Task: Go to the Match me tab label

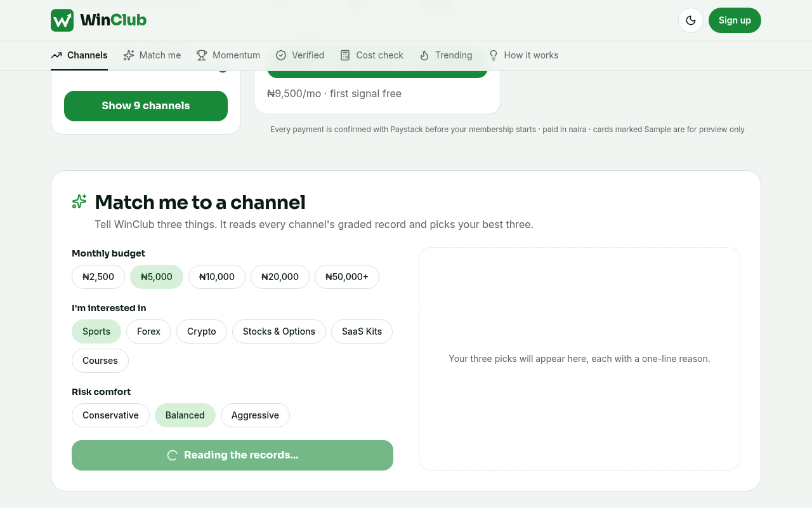Action: (x=160, y=55)
